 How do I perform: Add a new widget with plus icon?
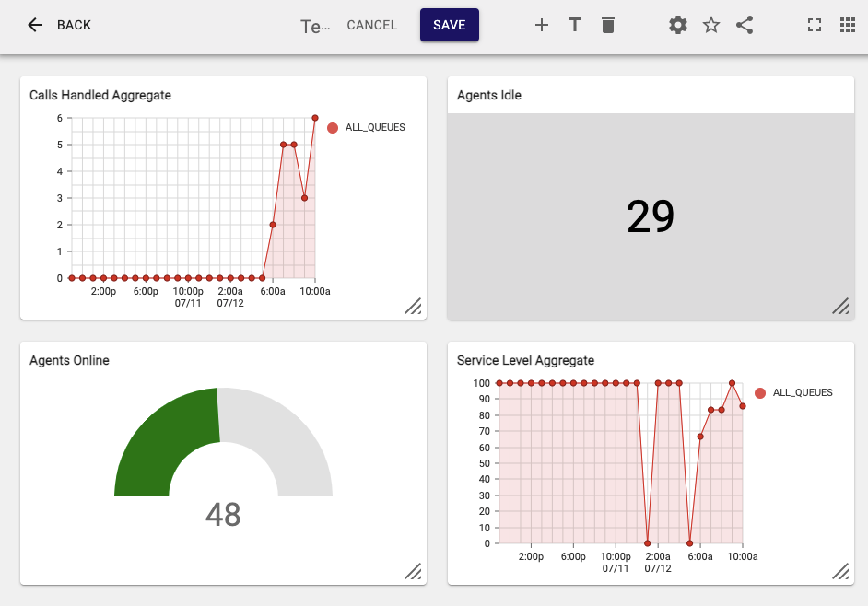tap(542, 25)
